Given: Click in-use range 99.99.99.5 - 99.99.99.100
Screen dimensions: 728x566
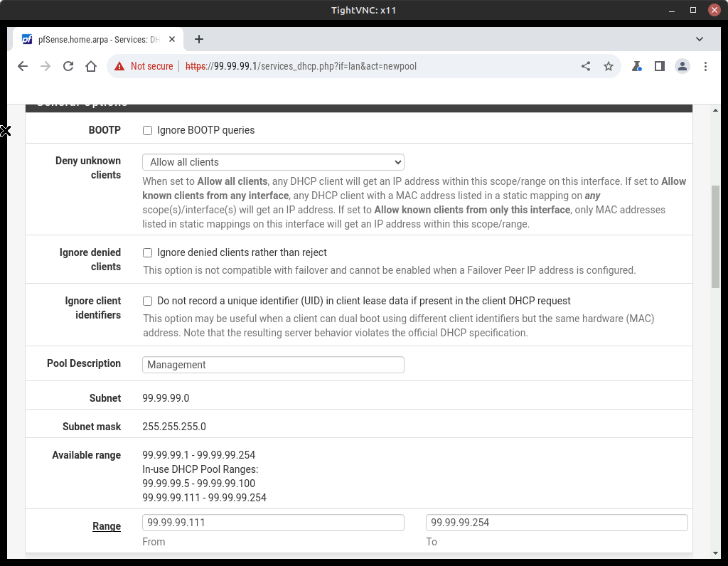Looking at the screenshot, I should point(199,484).
